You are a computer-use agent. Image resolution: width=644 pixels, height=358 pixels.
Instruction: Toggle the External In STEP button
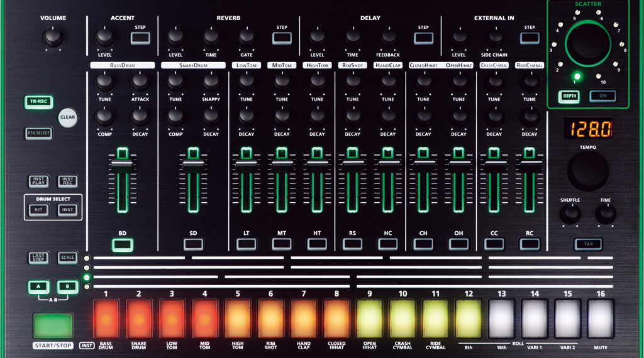point(530,38)
